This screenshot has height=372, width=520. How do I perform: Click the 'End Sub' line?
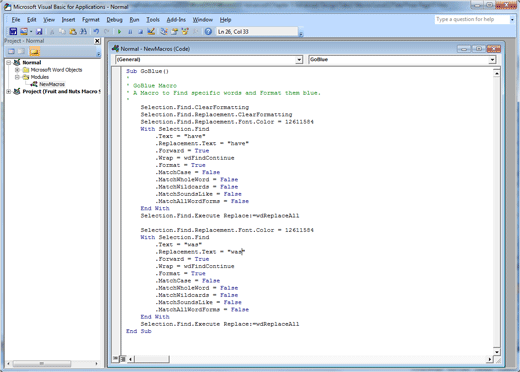pos(139,331)
